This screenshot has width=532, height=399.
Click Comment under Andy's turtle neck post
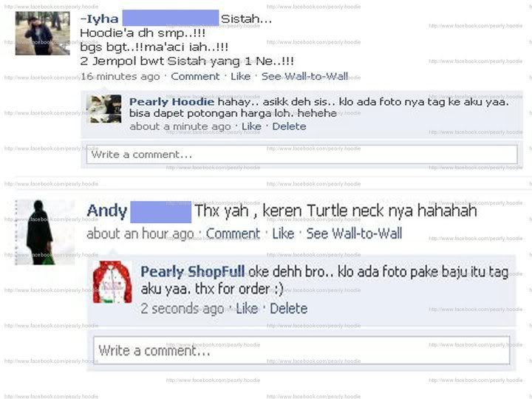tap(233, 233)
